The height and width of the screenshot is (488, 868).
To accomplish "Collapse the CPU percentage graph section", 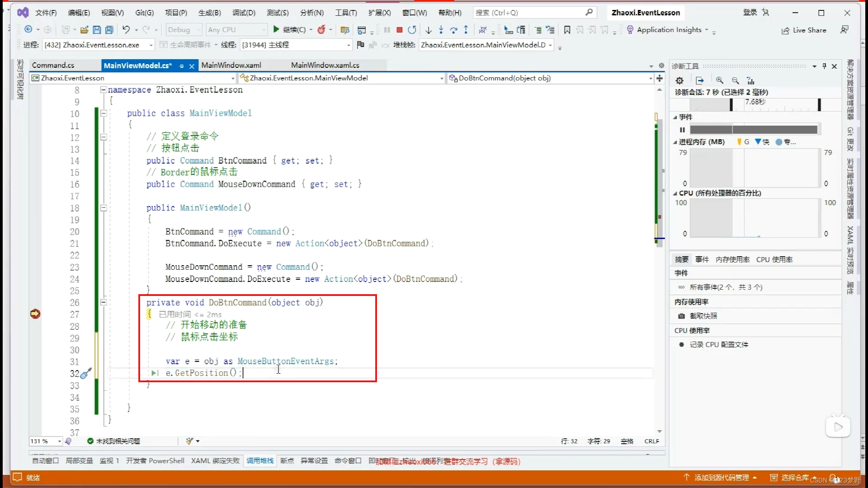I will pos(675,193).
